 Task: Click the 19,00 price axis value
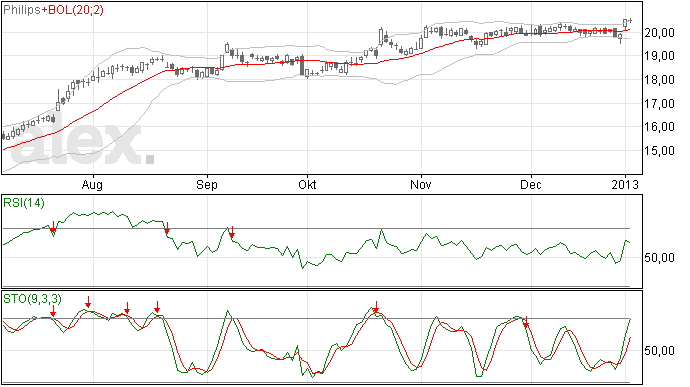pyautogui.click(x=659, y=56)
